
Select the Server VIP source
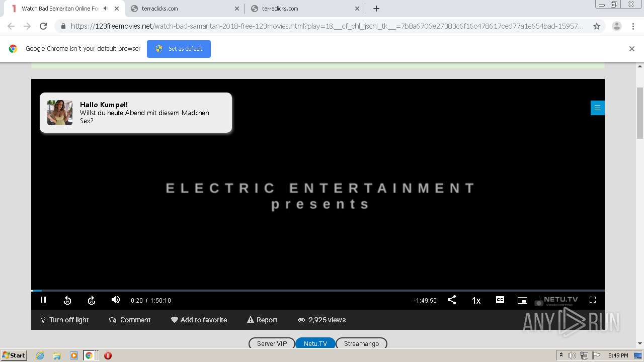click(x=272, y=343)
